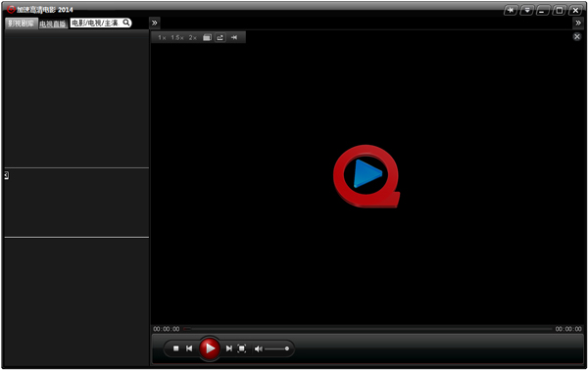588x370 pixels.
Task: Toggle fullscreen video mode
Action: pos(242,348)
